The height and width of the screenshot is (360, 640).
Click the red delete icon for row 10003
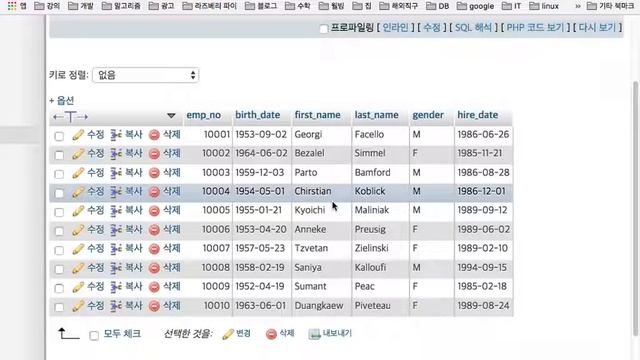[154, 173]
